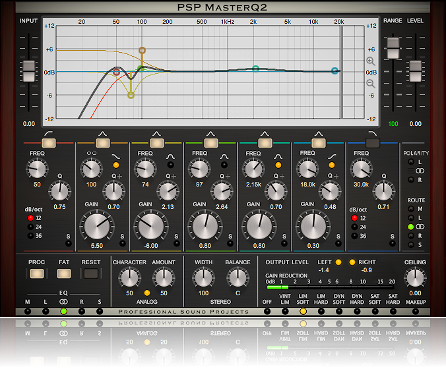Click the LEVEL fader handle
This screenshot has height=368, width=446.
click(x=415, y=71)
